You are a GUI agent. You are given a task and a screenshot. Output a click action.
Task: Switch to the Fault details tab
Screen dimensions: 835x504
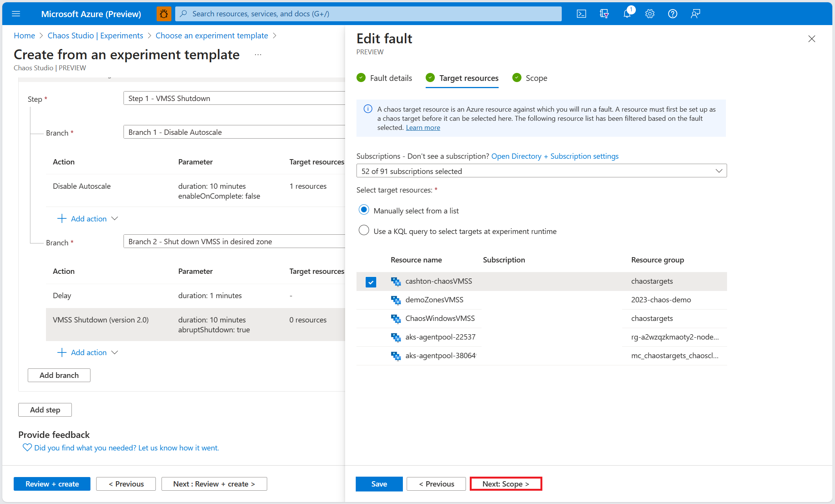(390, 78)
